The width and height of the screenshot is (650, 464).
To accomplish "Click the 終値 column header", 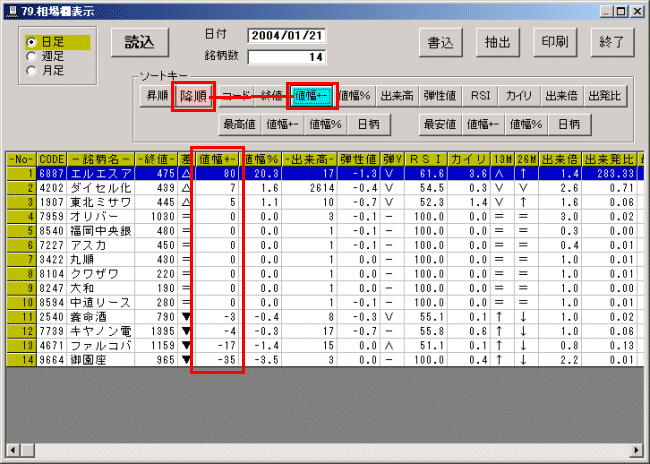I will pos(157,159).
